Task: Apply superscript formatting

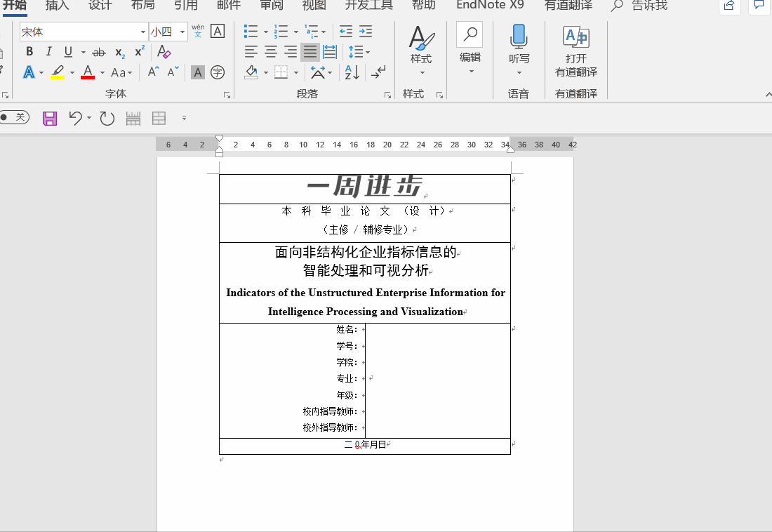Action: point(138,52)
